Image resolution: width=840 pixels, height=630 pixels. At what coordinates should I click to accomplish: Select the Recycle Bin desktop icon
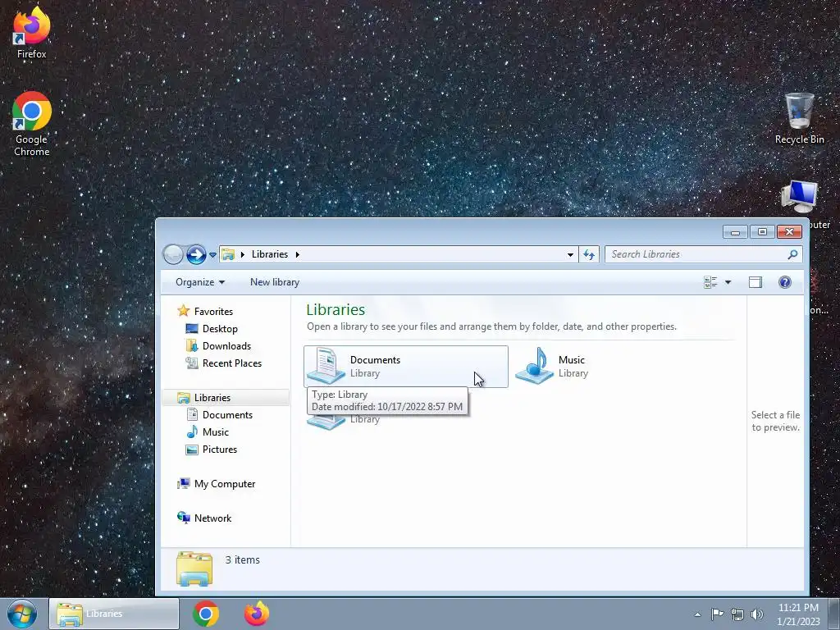(799, 119)
